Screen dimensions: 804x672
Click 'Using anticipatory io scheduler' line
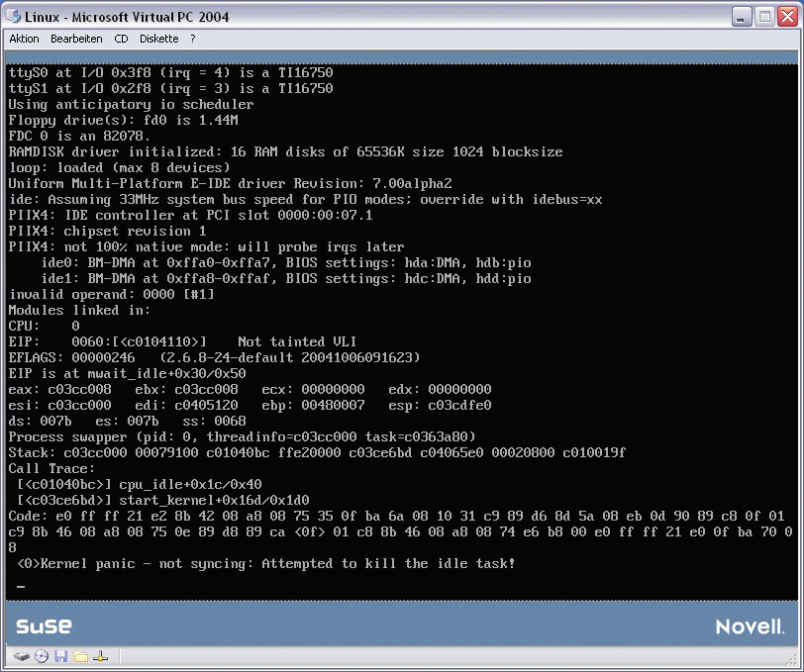click(x=132, y=105)
